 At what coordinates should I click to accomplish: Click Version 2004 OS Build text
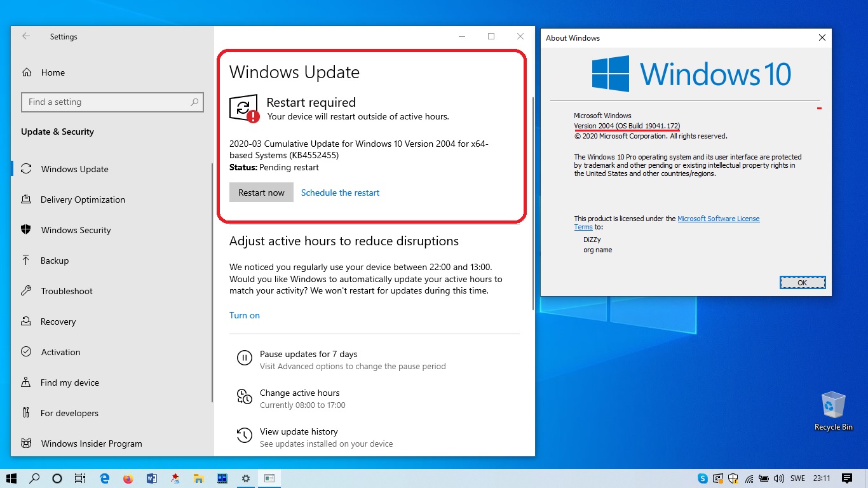click(627, 126)
